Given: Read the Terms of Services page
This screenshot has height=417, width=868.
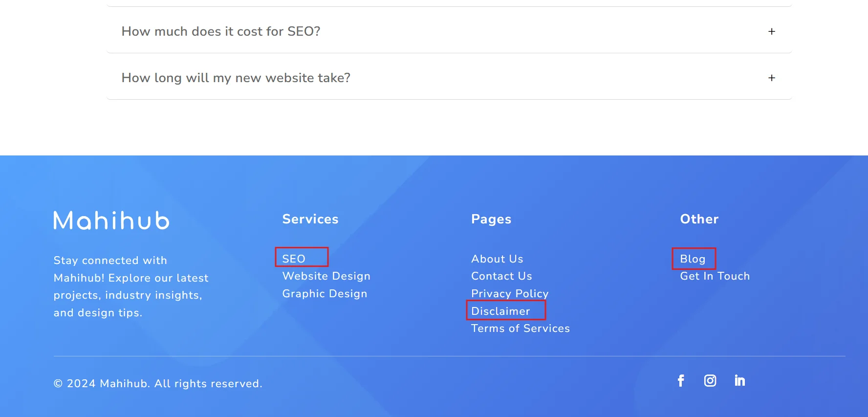Looking at the screenshot, I should [521, 329].
